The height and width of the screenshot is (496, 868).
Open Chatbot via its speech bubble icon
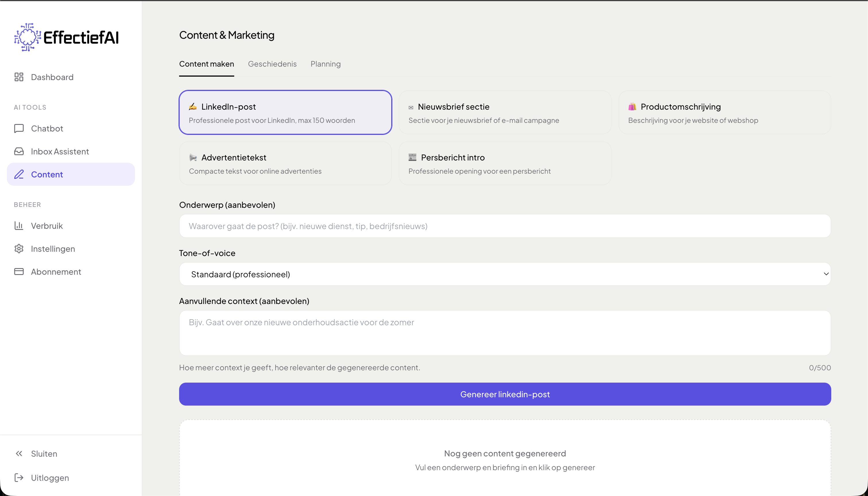click(x=19, y=128)
